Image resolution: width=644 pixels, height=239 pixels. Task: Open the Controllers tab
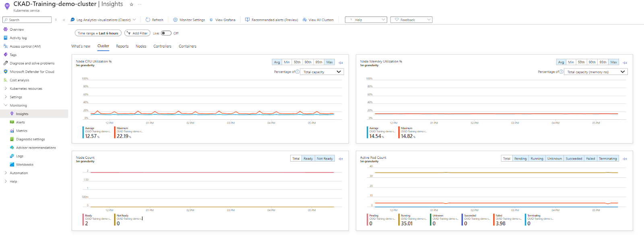pos(162,46)
